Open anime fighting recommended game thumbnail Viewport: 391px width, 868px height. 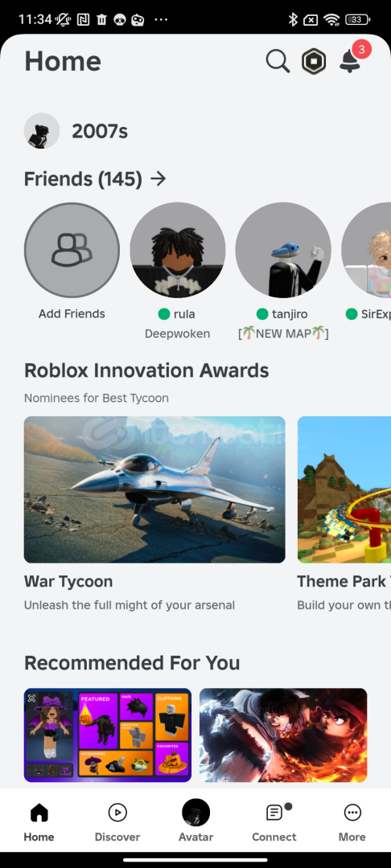[283, 735]
